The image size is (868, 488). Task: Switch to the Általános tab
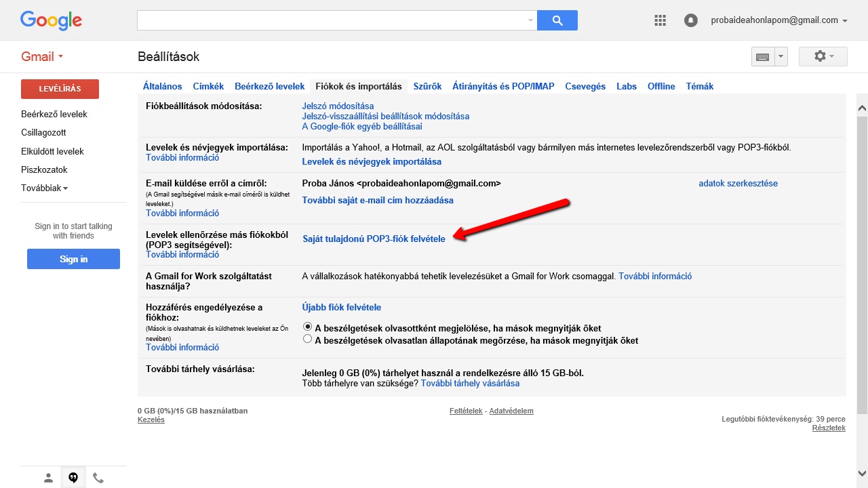pos(163,86)
